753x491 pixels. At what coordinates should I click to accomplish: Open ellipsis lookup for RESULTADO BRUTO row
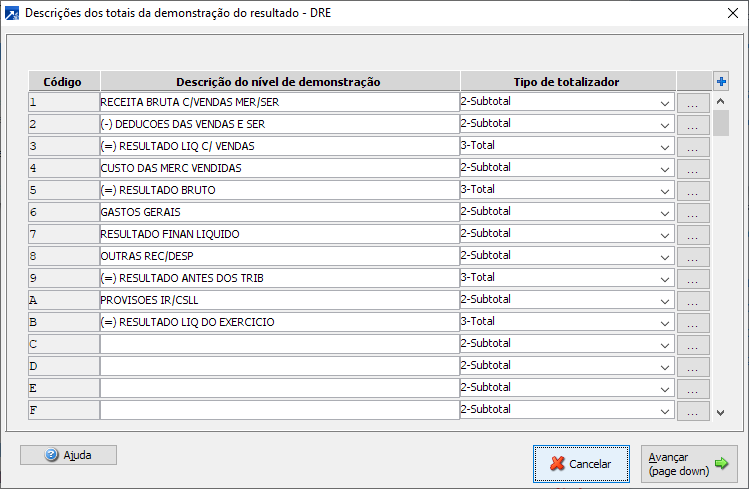coord(692,190)
